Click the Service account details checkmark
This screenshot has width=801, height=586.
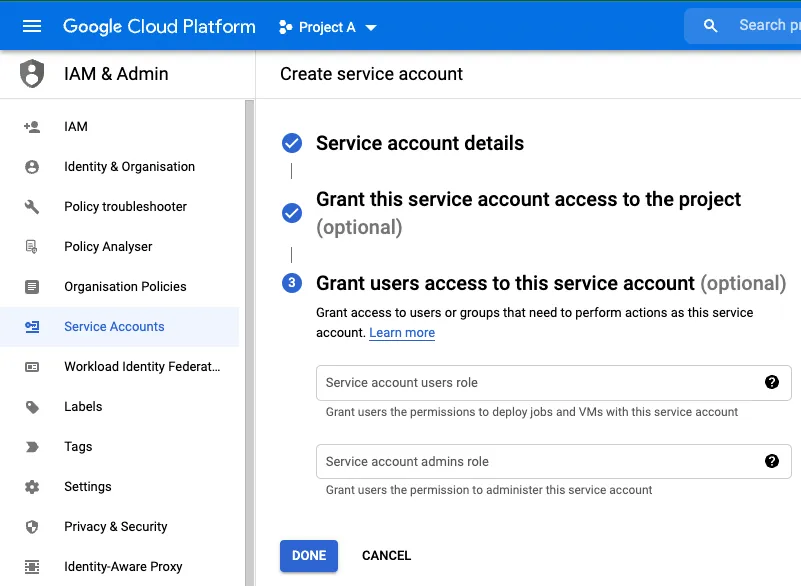(292, 143)
